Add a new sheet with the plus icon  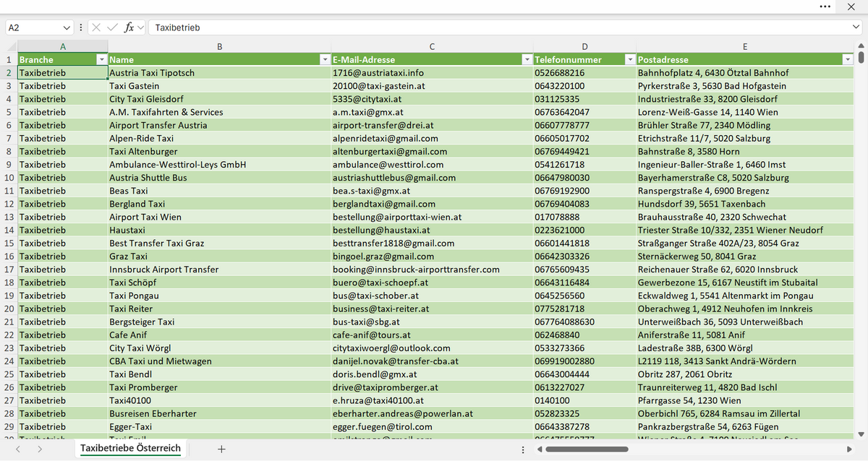[x=221, y=449]
